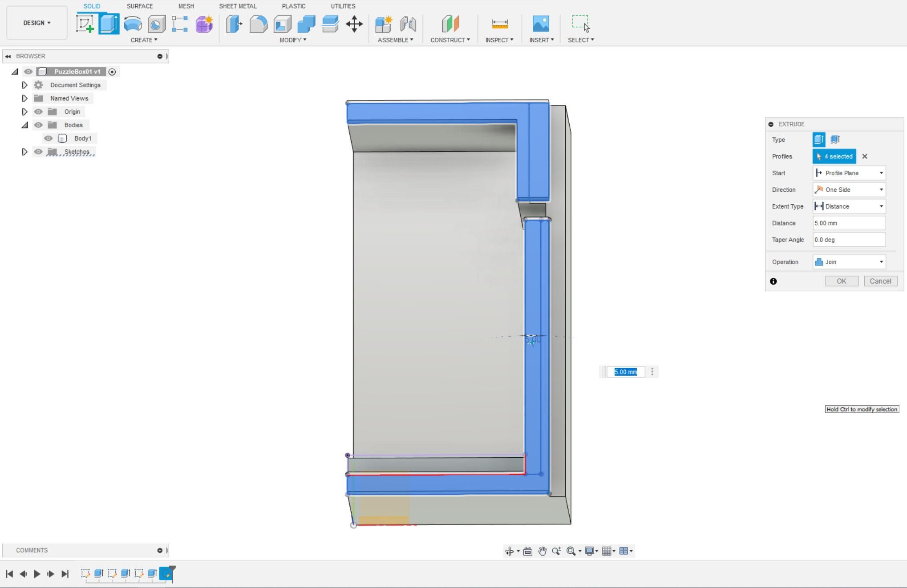
Task: Select the Press Pull tool
Action: coord(234,24)
